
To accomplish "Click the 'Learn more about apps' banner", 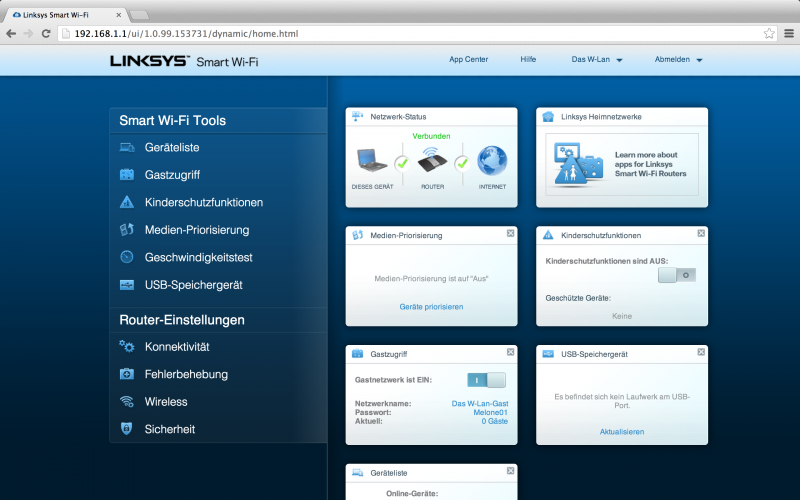I will click(x=621, y=164).
